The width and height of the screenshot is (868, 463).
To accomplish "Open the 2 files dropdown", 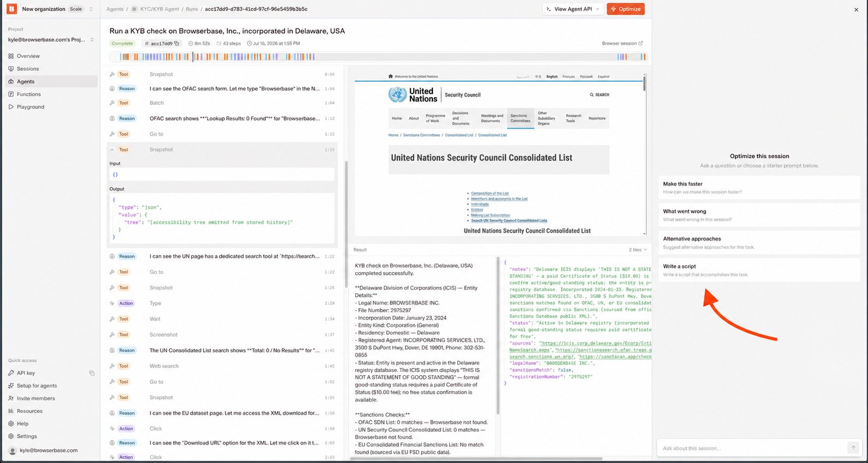I will pyautogui.click(x=638, y=250).
